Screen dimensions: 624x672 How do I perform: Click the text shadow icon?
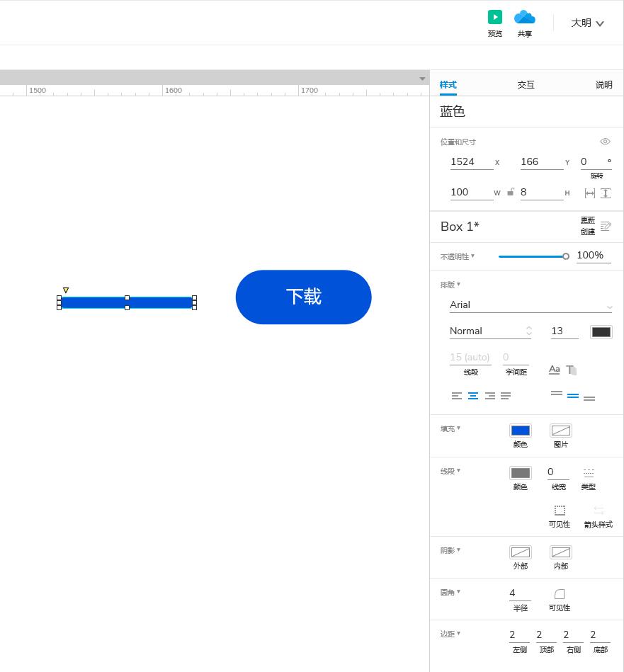pos(572,370)
